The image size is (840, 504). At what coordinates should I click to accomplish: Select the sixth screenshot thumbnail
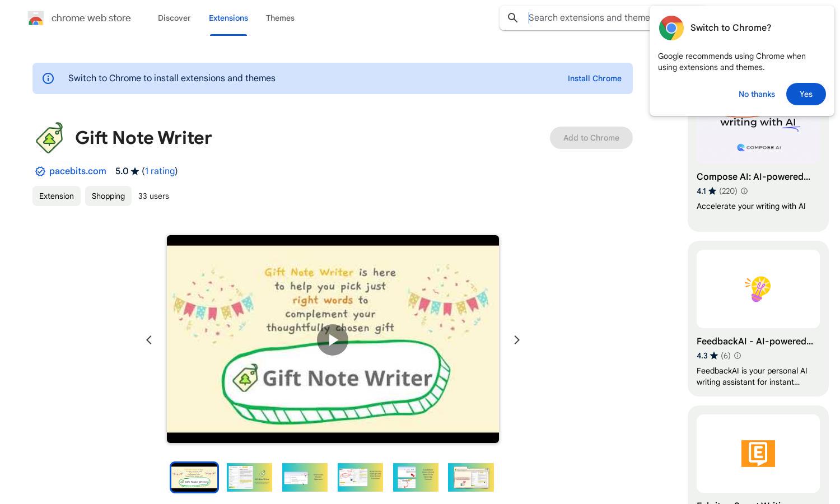coord(471,478)
